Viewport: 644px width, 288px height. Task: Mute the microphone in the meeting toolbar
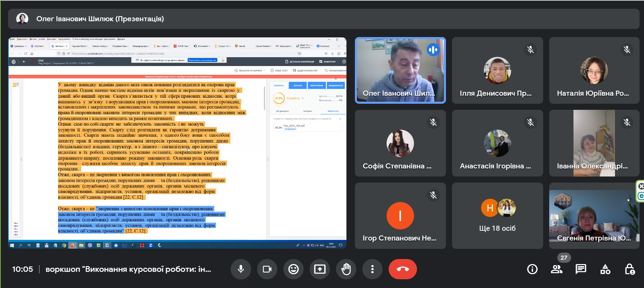241,269
